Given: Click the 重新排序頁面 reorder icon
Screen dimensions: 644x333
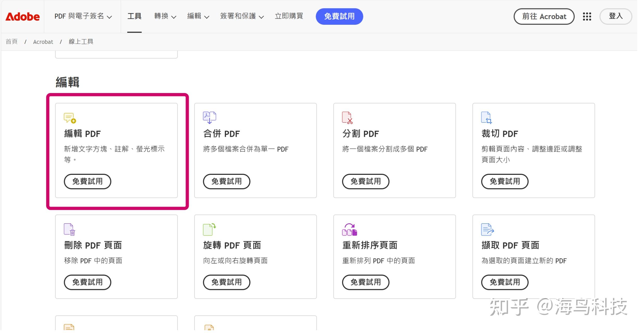Looking at the screenshot, I should pyautogui.click(x=349, y=229).
